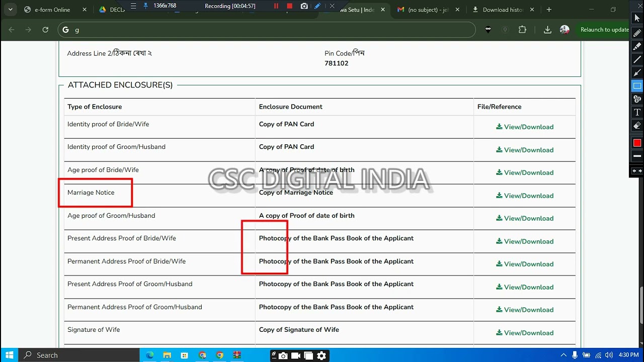Screen dimensions: 644x362
Task: View/Download Identity proof of Groom/Husband
Action: click(x=525, y=150)
